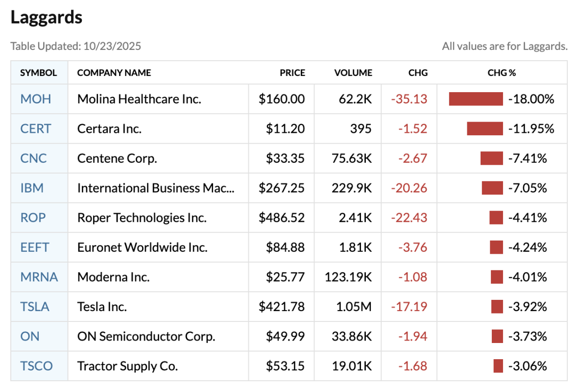579x392 pixels.
Task: Open the MRNA stock link
Action: 39,277
